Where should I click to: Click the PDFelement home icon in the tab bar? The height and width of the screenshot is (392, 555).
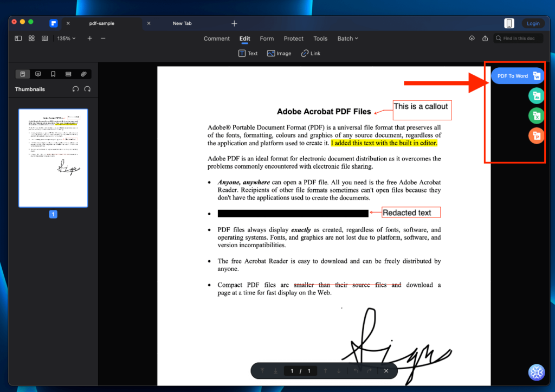(x=54, y=23)
